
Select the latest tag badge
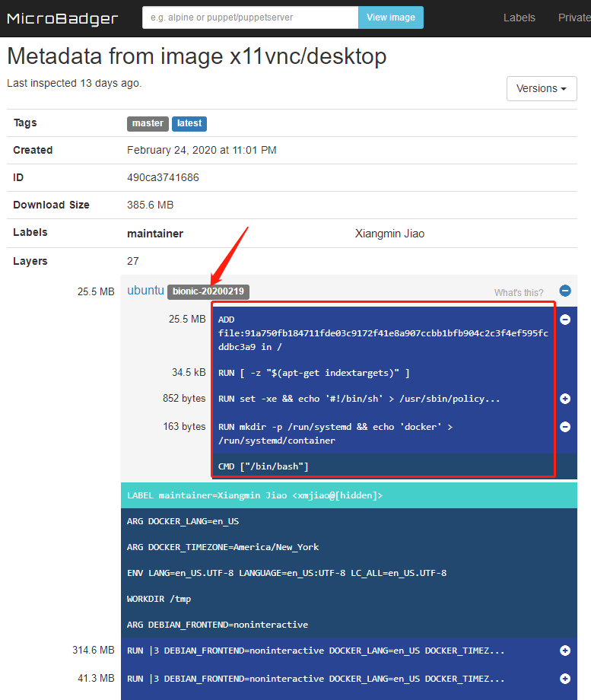[x=189, y=124]
